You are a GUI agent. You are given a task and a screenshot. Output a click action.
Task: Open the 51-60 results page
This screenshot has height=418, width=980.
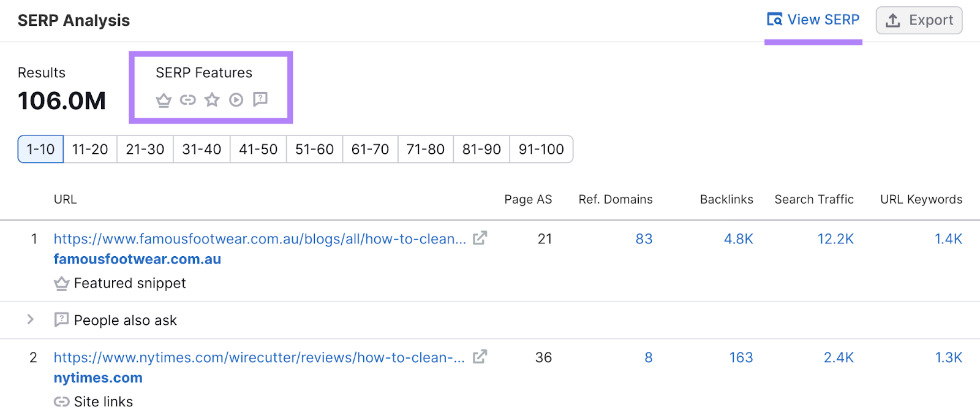click(x=314, y=149)
